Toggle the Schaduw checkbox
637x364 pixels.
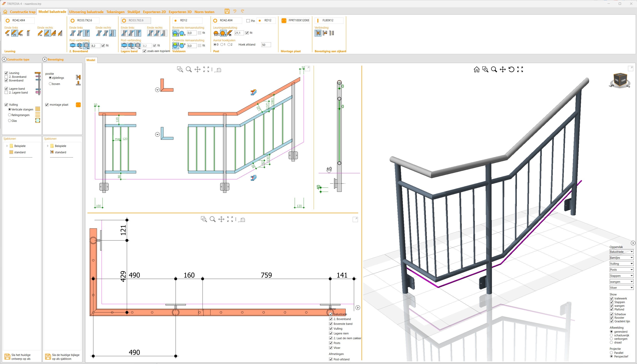[x=611, y=314]
